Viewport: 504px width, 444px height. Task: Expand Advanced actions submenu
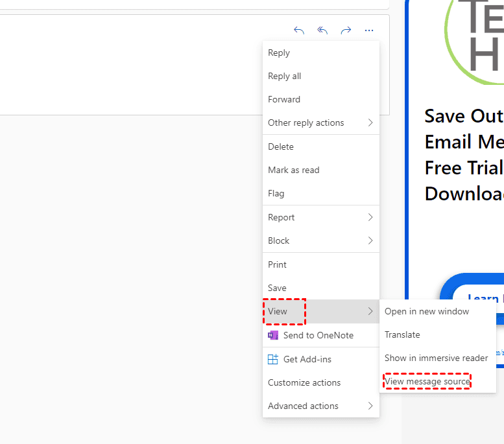(370, 406)
